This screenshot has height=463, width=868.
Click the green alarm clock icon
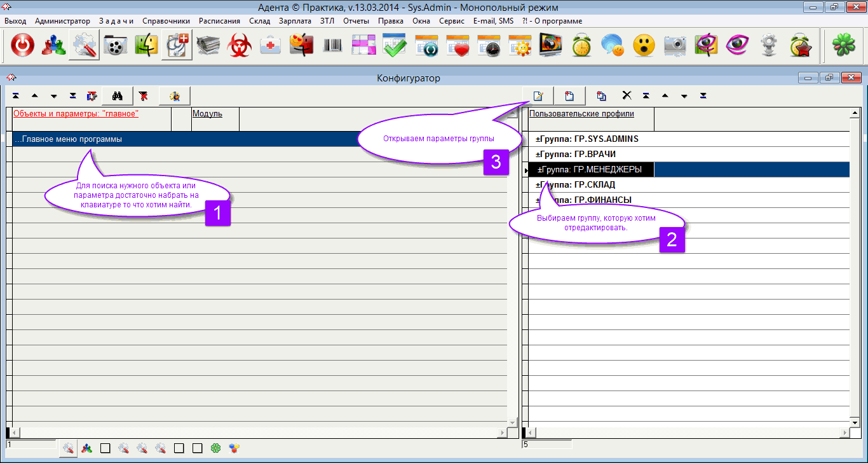pos(581,45)
